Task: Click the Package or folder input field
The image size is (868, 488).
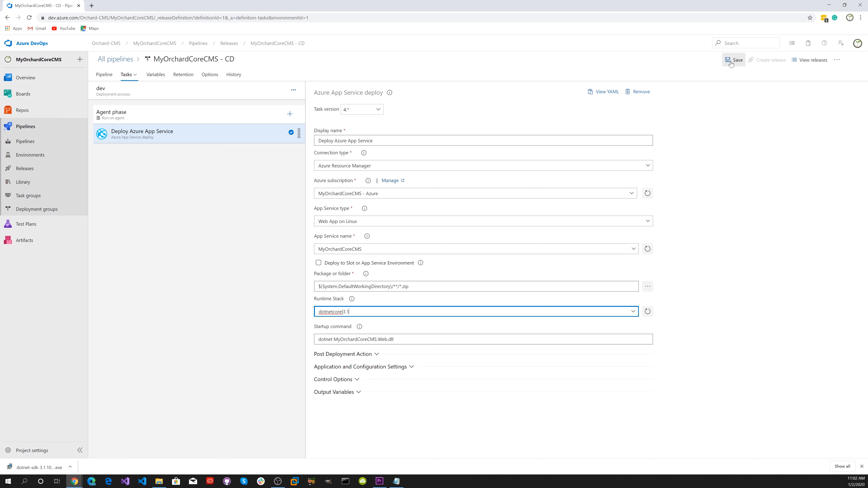Action: click(x=476, y=286)
